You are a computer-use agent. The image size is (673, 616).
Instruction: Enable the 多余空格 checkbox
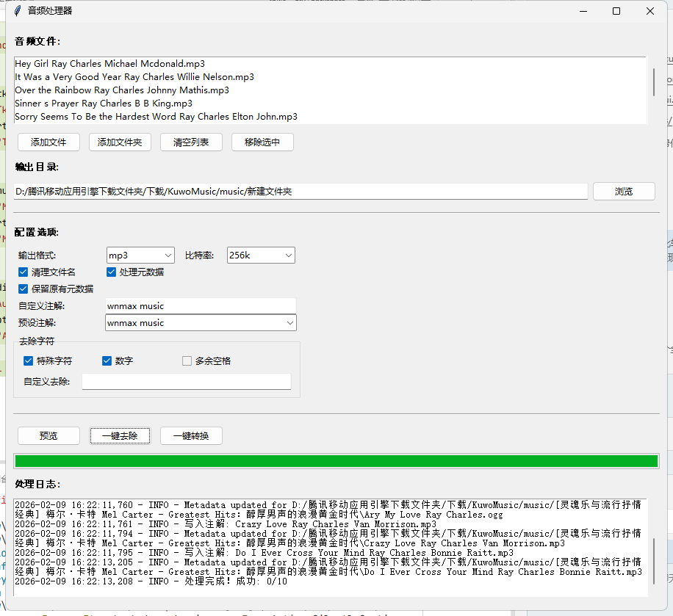pyautogui.click(x=186, y=360)
